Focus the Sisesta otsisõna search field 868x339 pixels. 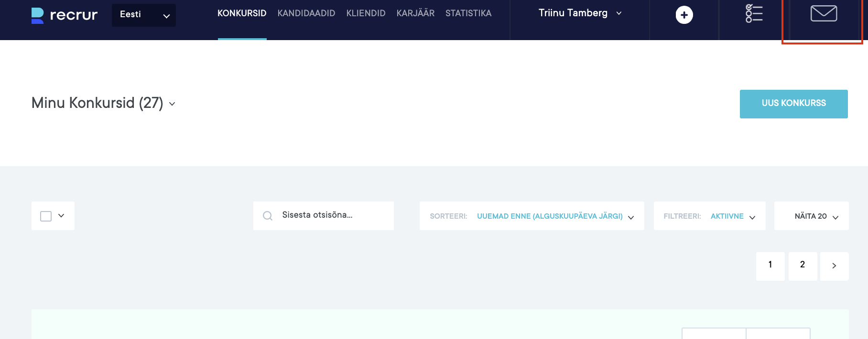click(x=335, y=215)
